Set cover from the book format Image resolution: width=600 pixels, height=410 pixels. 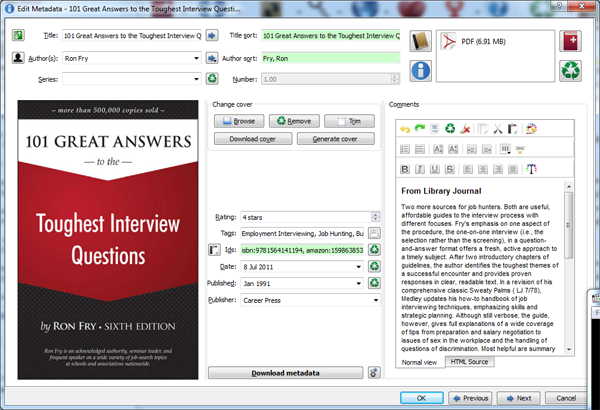pos(421,41)
